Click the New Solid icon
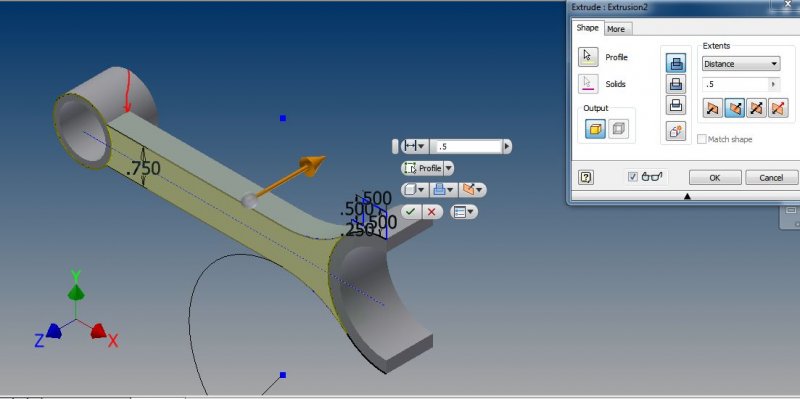Image resolution: width=800 pixels, height=399 pixels. tap(676, 132)
